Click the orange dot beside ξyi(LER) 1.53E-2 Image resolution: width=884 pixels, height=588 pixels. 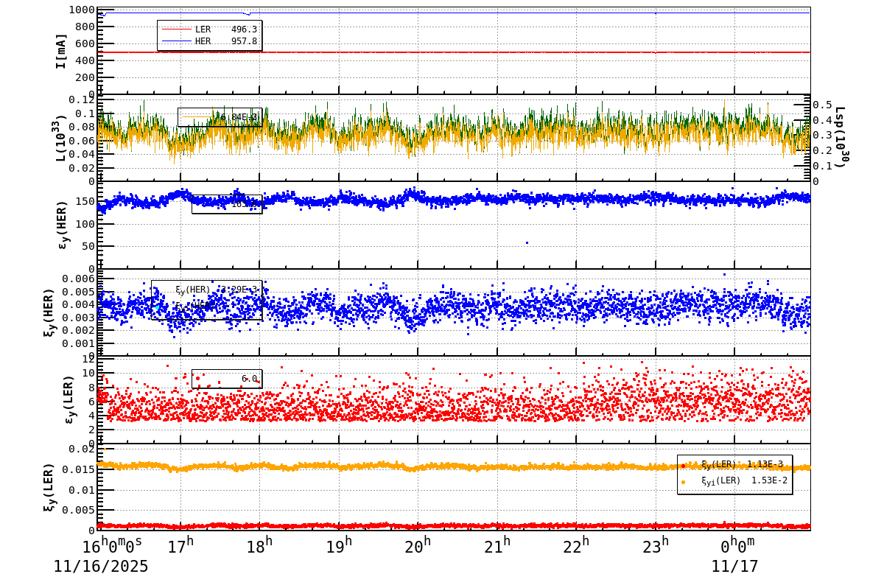[x=684, y=482]
